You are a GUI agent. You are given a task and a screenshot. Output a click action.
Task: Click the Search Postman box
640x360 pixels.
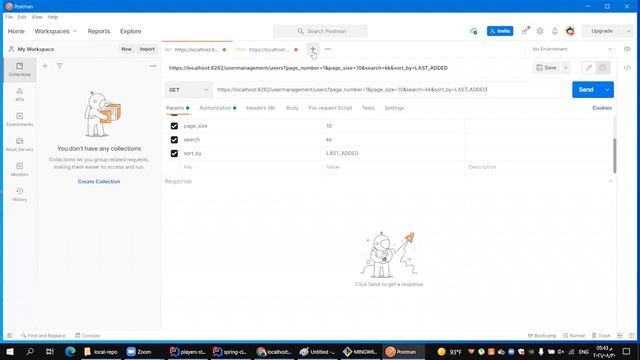point(320,31)
